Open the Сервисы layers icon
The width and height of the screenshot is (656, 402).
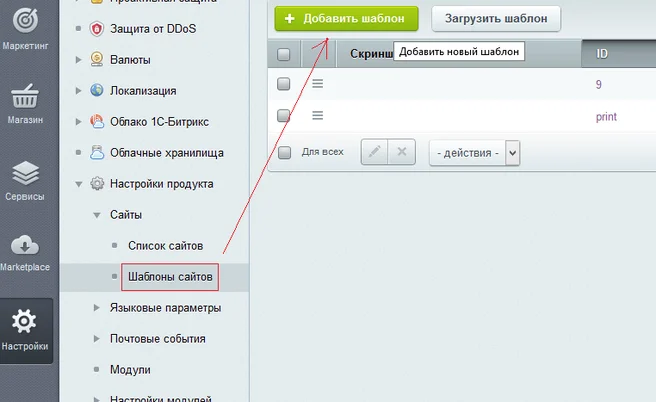[25, 173]
